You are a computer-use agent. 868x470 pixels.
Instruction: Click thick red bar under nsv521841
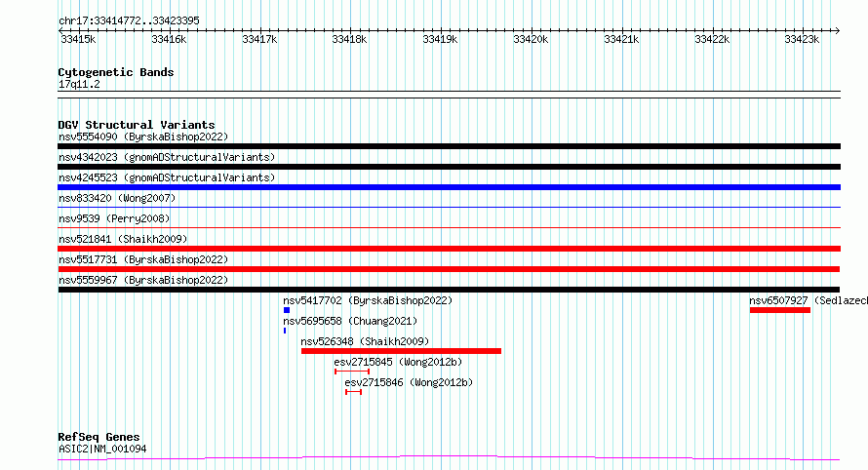point(449,249)
